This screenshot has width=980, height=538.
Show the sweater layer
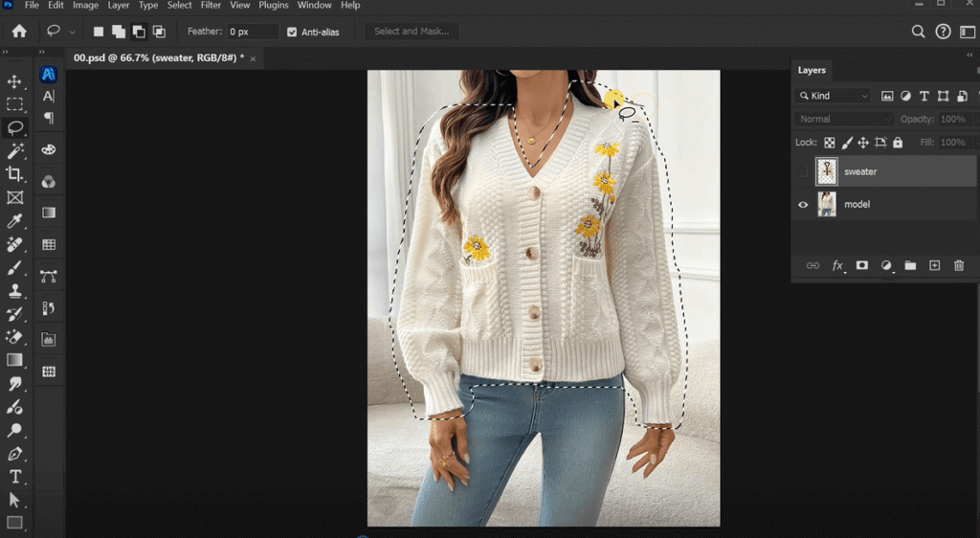tap(802, 172)
